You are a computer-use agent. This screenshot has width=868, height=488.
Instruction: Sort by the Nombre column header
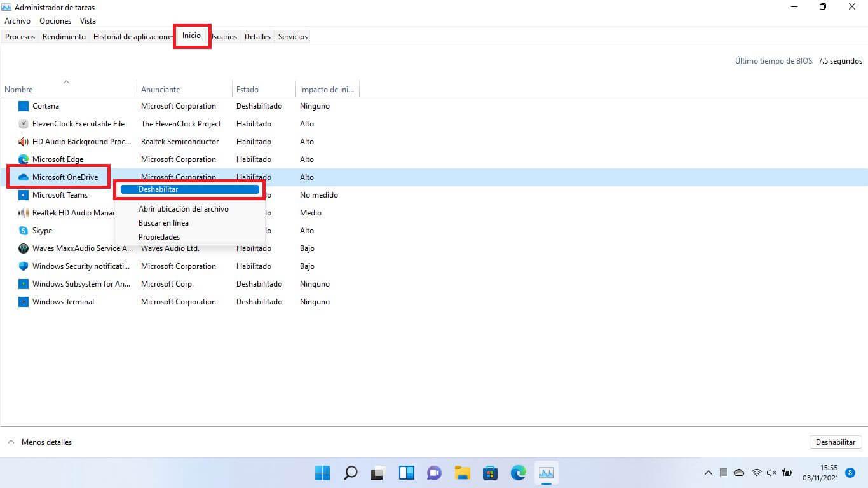69,90
